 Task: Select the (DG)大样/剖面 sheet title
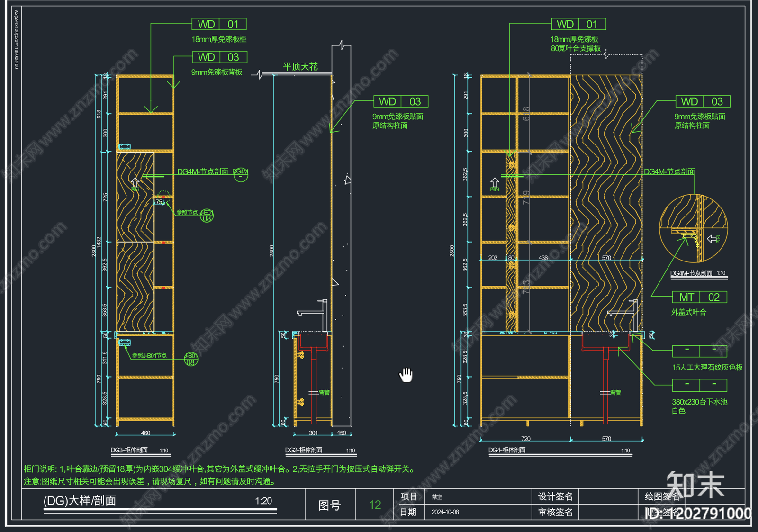pyautogui.click(x=80, y=501)
